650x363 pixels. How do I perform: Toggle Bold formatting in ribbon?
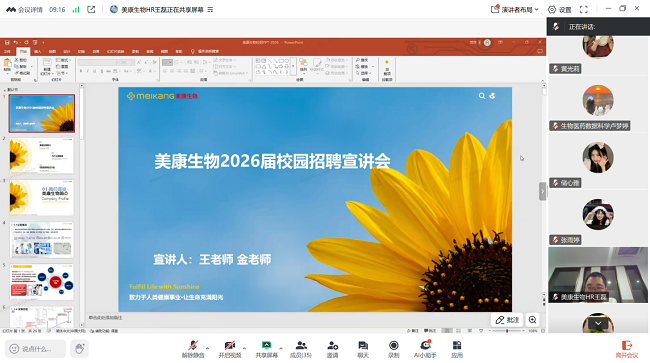(x=81, y=71)
